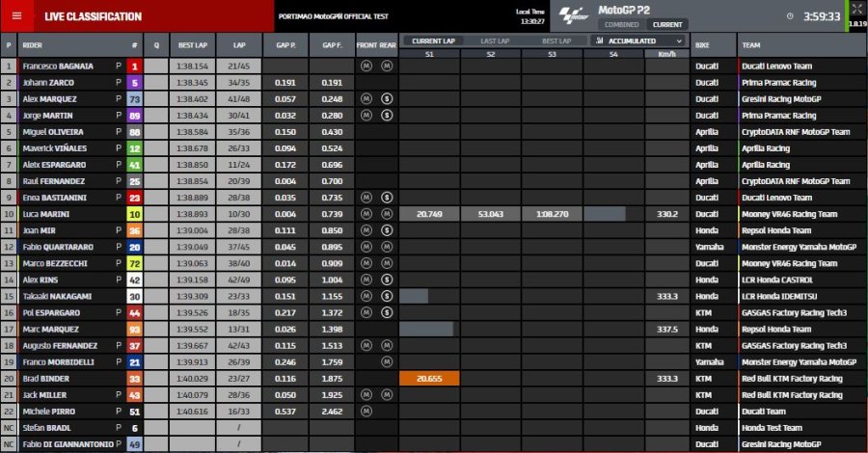Click the MotoGP logo

tap(573, 15)
